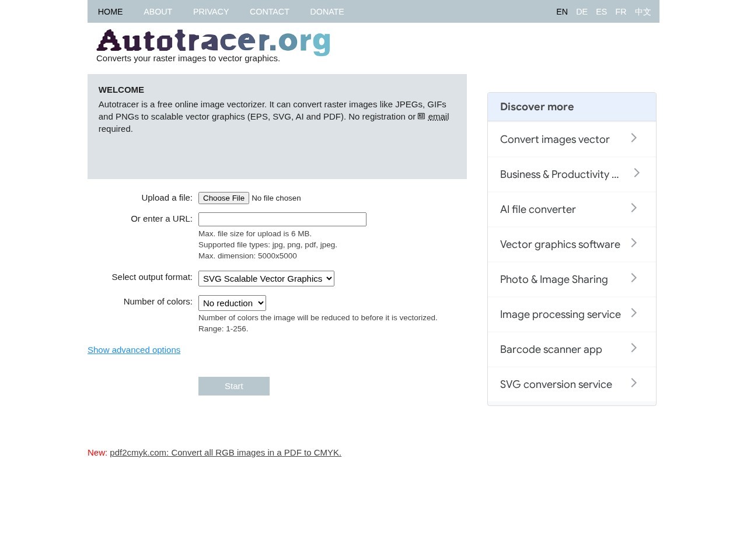Click the red 'New:' label
747x560 pixels.
point(97,453)
